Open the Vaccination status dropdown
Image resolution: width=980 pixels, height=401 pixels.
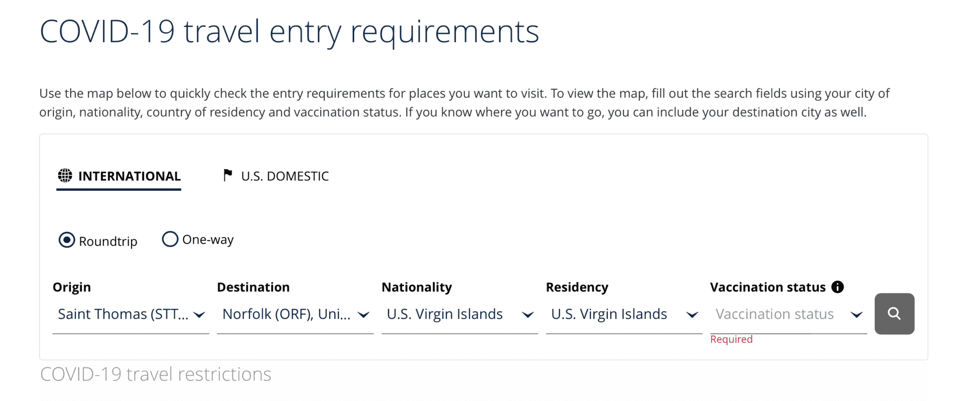pos(788,314)
